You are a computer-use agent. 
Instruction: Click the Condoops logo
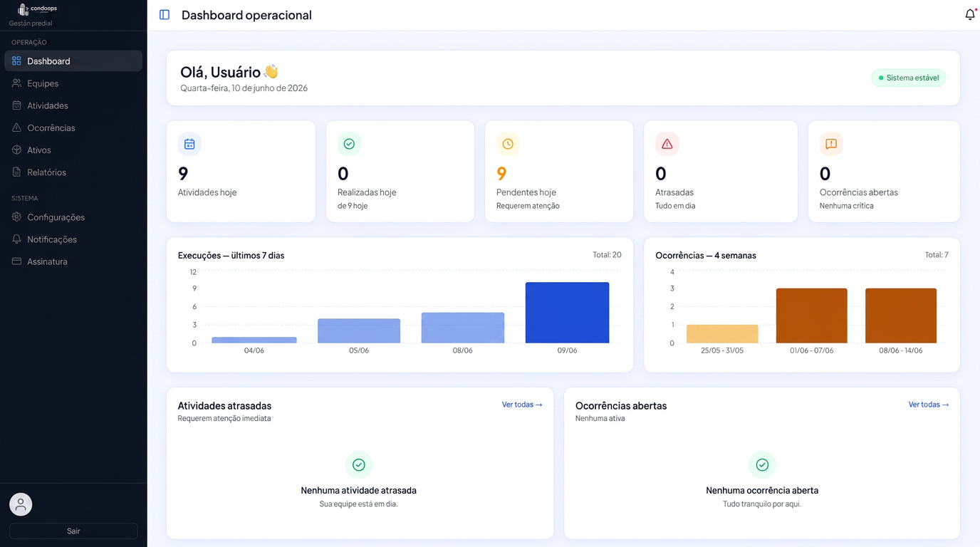38,9
